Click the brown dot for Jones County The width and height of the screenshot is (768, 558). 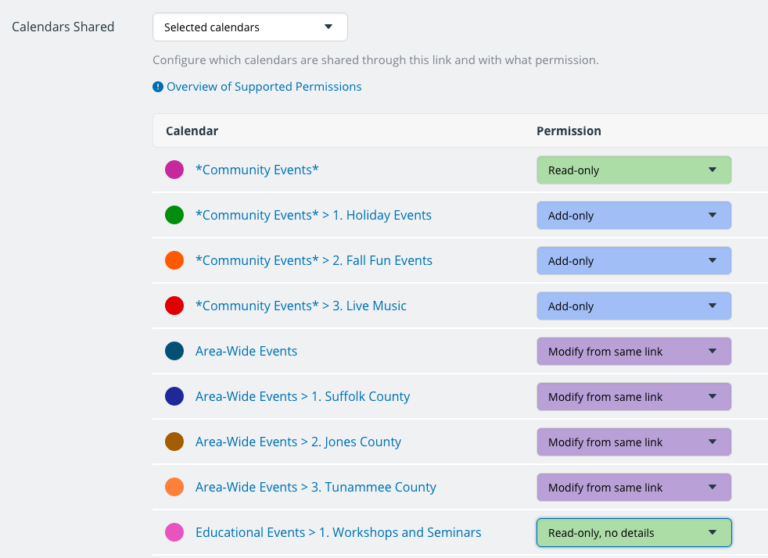click(174, 441)
